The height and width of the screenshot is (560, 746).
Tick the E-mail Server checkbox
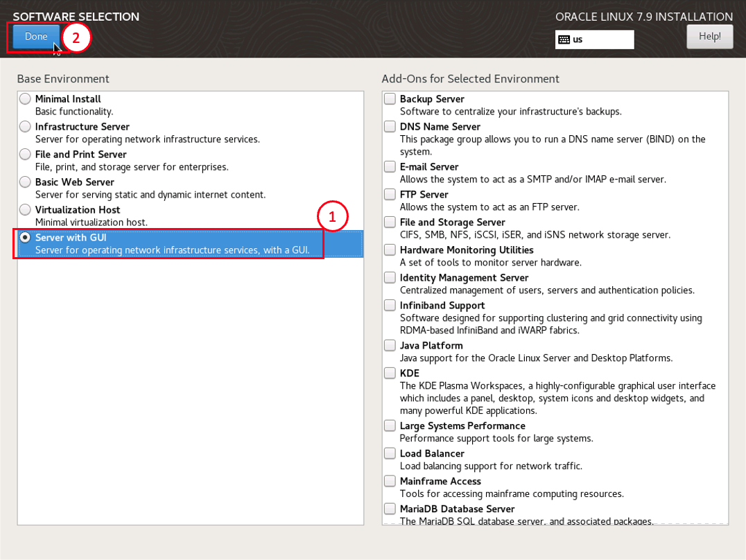click(x=390, y=167)
